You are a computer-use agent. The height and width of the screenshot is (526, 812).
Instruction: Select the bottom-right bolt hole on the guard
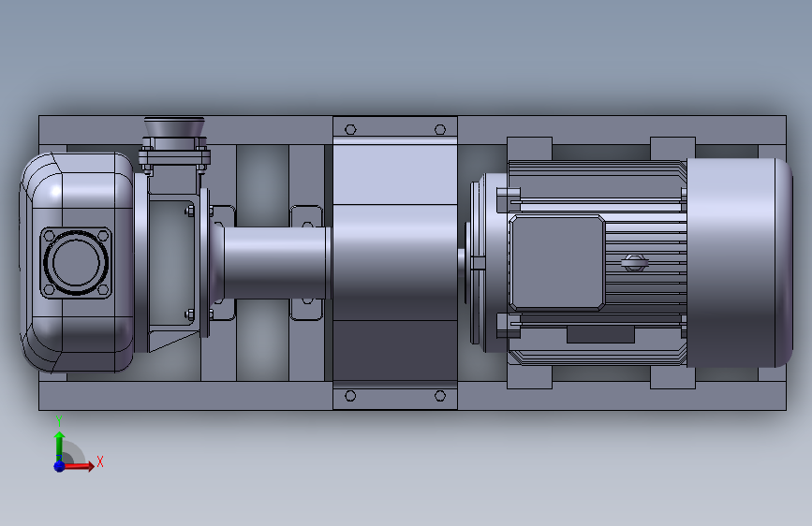[440, 396]
